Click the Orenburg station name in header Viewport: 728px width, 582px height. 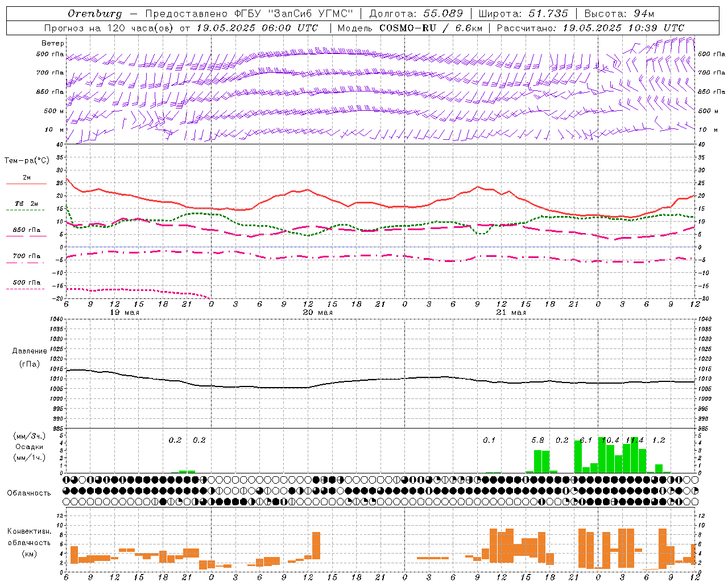click(94, 14)
